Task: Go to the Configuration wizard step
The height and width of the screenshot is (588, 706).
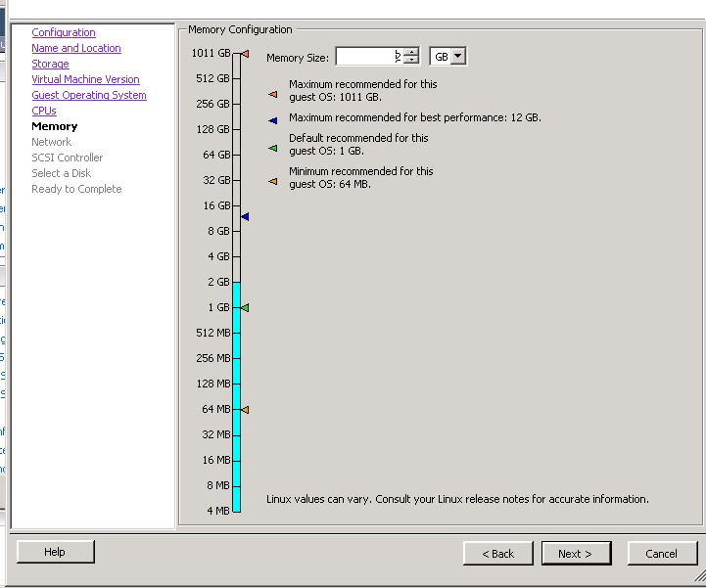Action: (64, 32)
